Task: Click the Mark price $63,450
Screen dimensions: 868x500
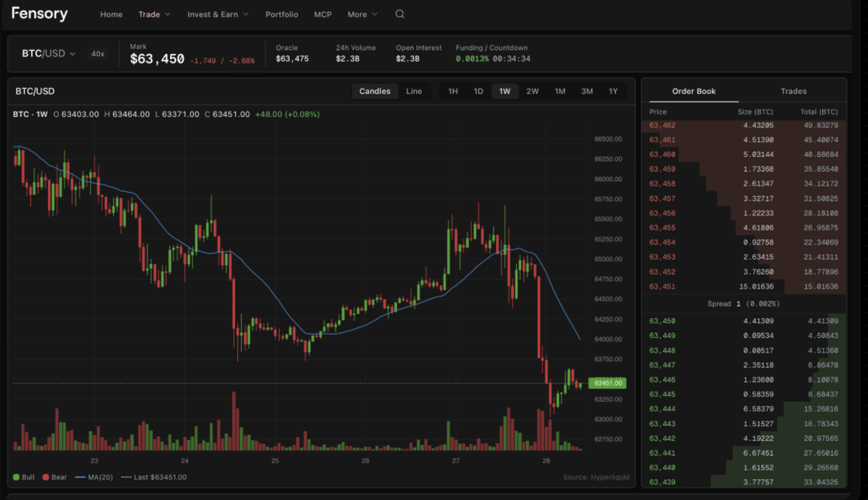Action: tap(157, 59)
